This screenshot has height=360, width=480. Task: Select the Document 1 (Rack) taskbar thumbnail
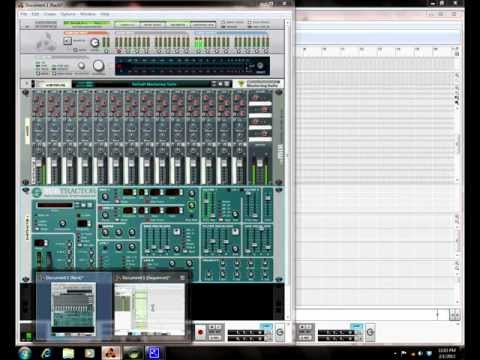(73, 306)
